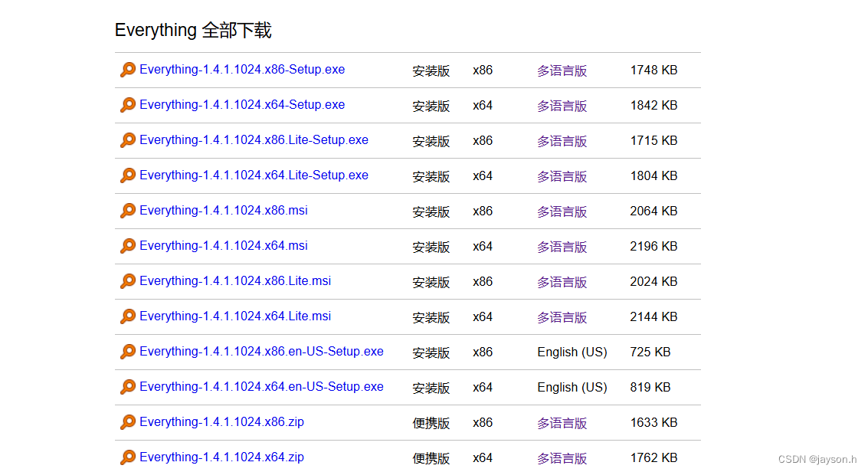Click the icon beside Everything-1.4.1.1024.x64.Lite.msi

(x=128, y=316)
